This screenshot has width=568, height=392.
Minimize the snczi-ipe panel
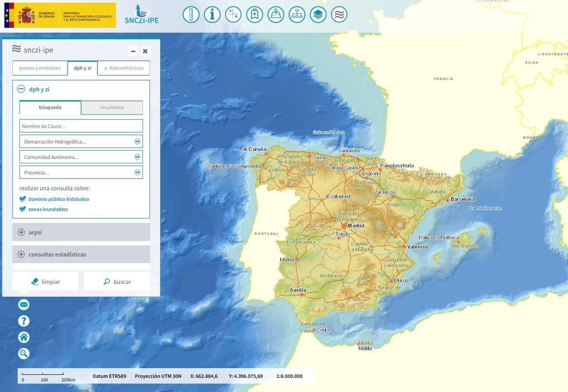coord(133,51)
